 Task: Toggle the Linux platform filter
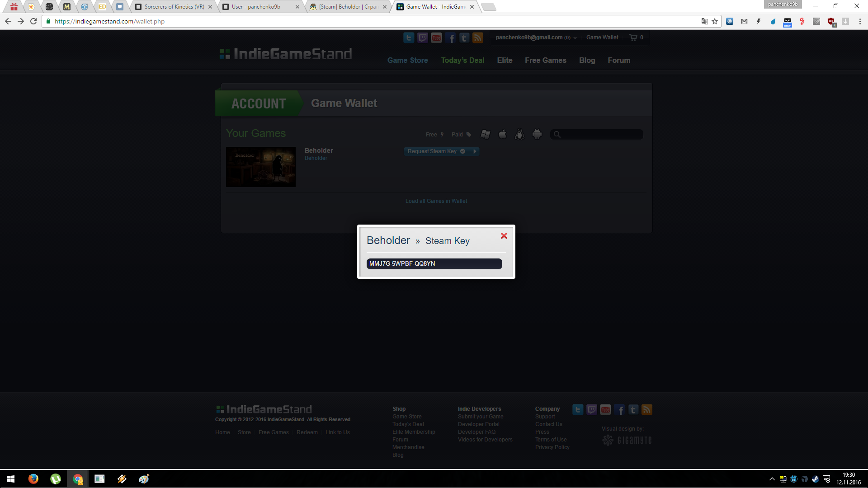point(519,134)
